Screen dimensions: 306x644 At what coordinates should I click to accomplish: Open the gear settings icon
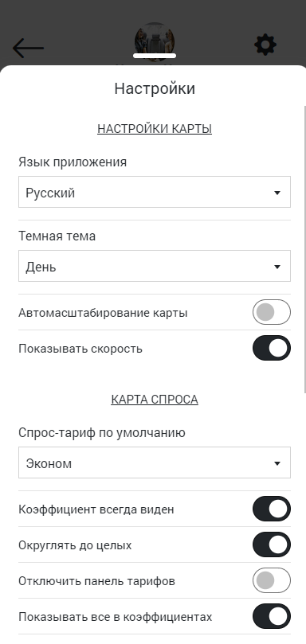pyautogui.click(x=265, y=45)
